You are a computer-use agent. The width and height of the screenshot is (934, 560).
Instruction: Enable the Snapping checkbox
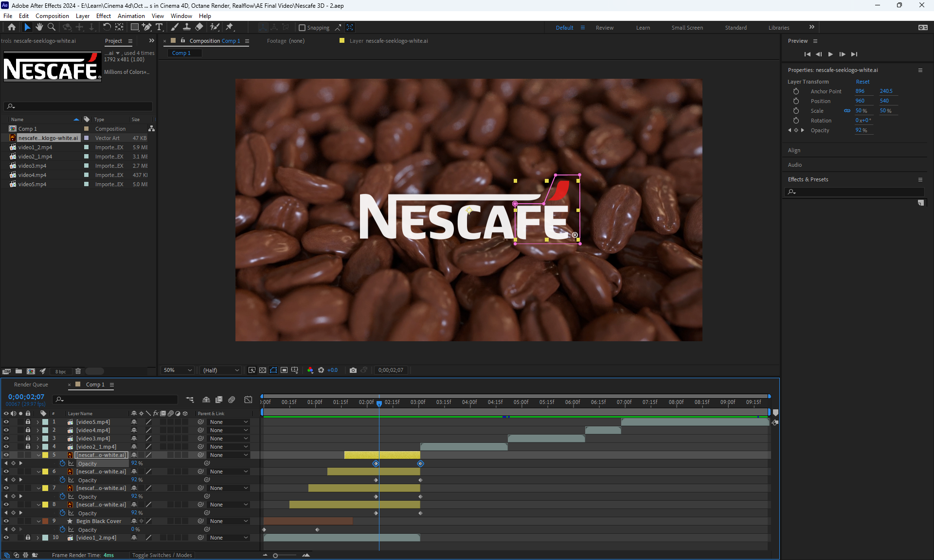[302, 28]
